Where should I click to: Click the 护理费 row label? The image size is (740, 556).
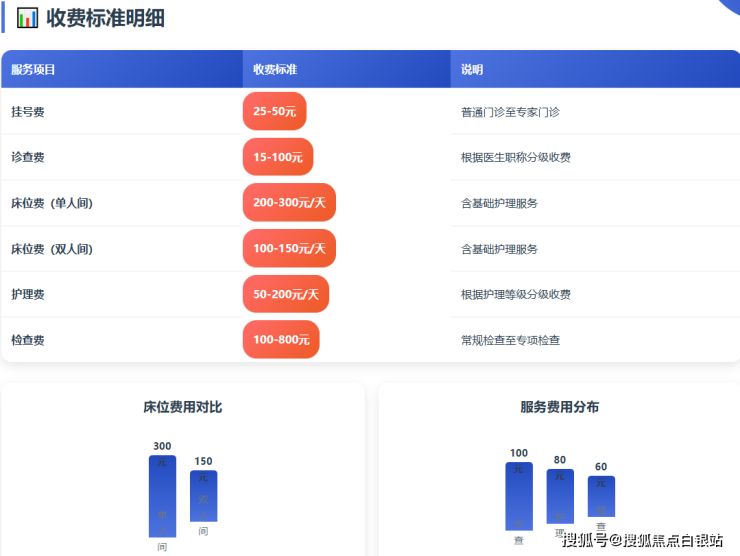(28, 294)
